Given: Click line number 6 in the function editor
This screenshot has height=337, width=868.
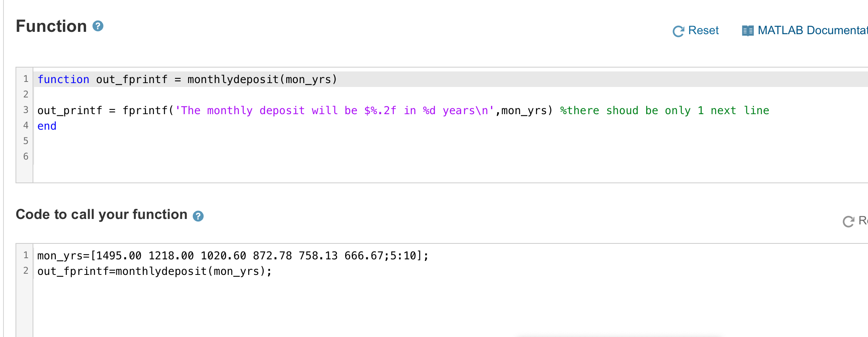Looking at the screenshot, I should [26, 156].
